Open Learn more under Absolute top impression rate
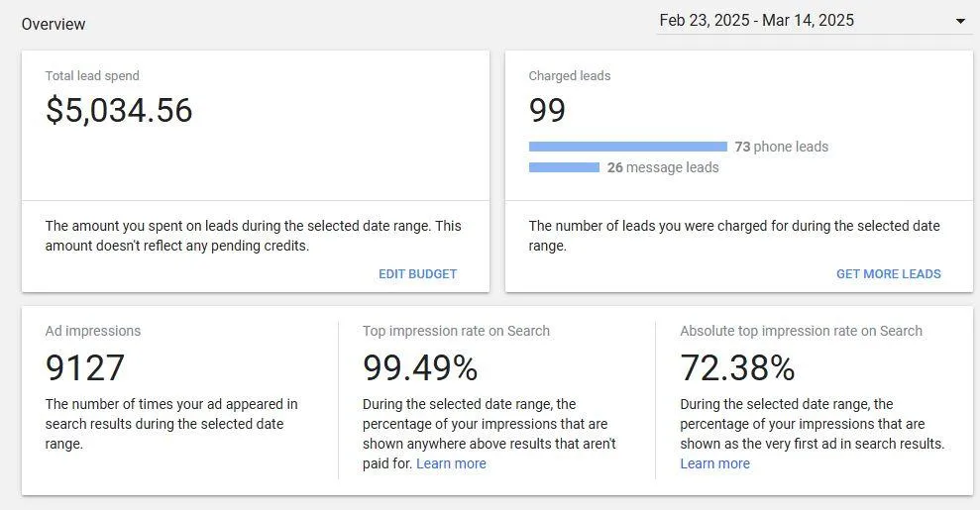Screen dimensions: 980x510 715,463
